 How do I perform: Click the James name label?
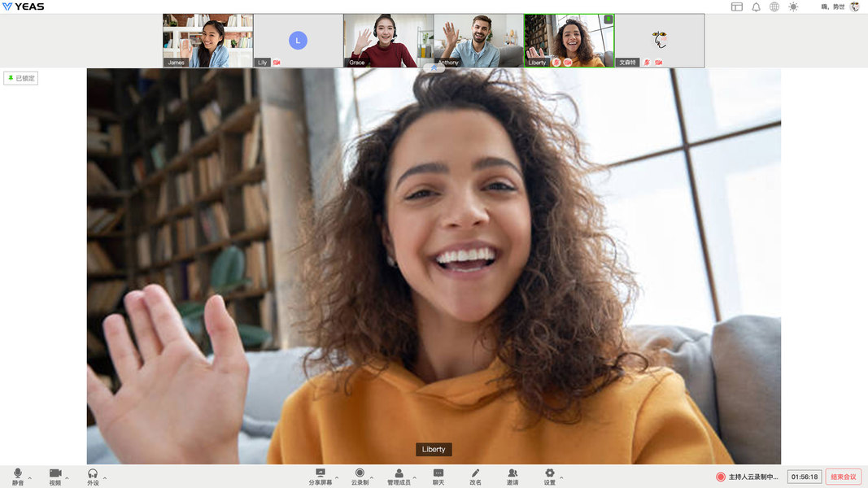176,63
